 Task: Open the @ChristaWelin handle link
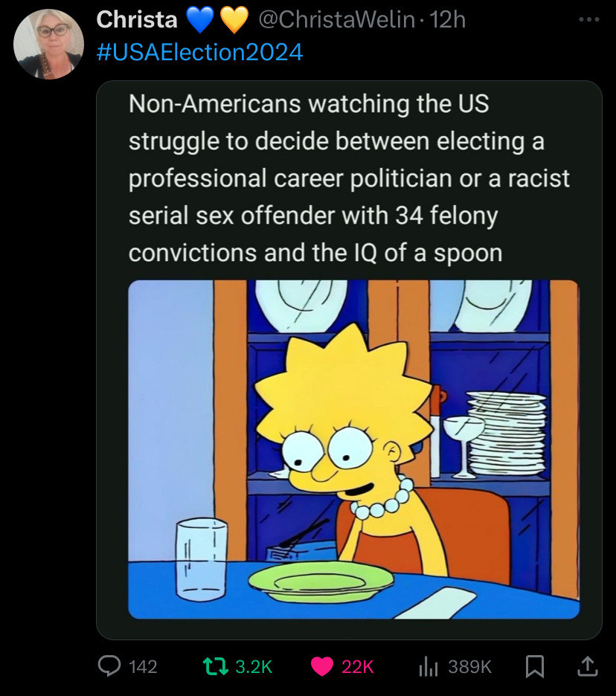pyautogui.click(x=336, y=20)
